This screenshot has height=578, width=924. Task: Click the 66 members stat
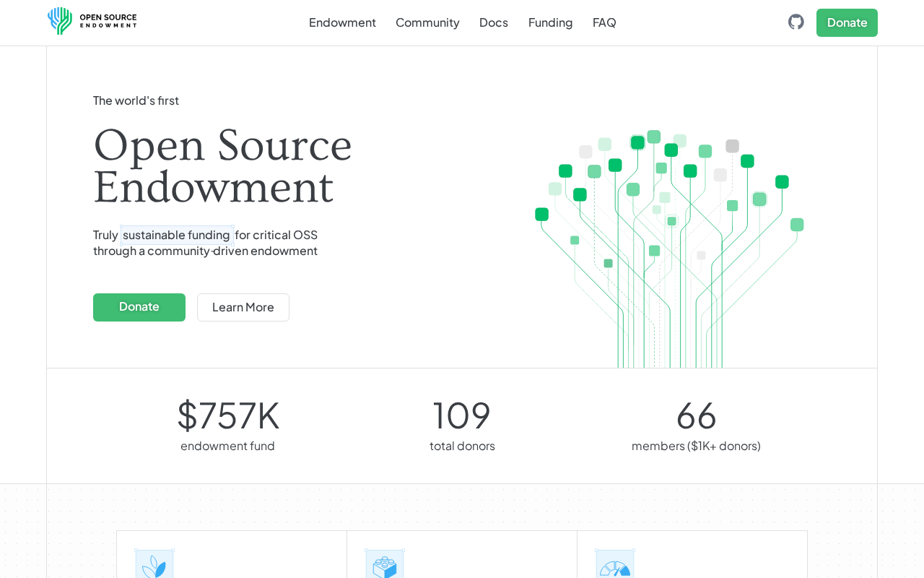pos(696,415)
